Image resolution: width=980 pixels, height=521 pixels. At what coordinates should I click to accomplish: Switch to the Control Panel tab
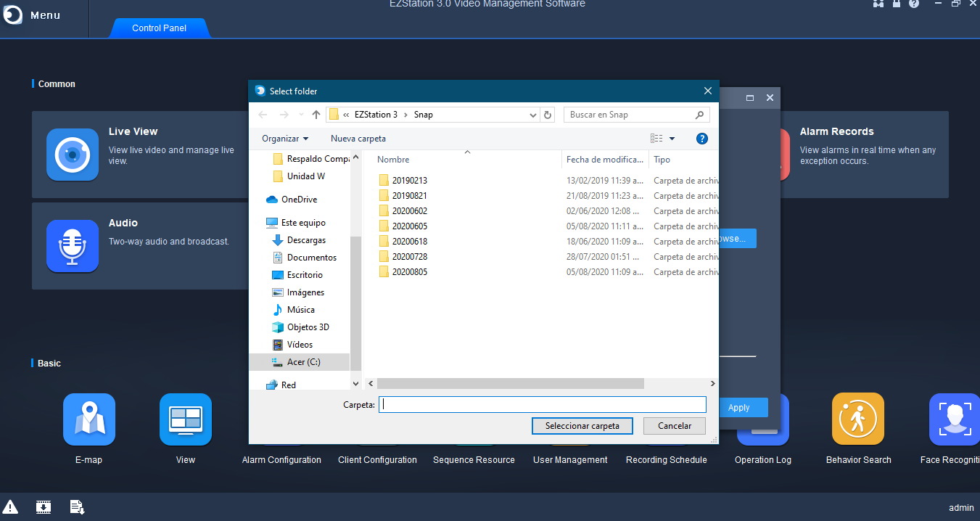tap(160, 28)
